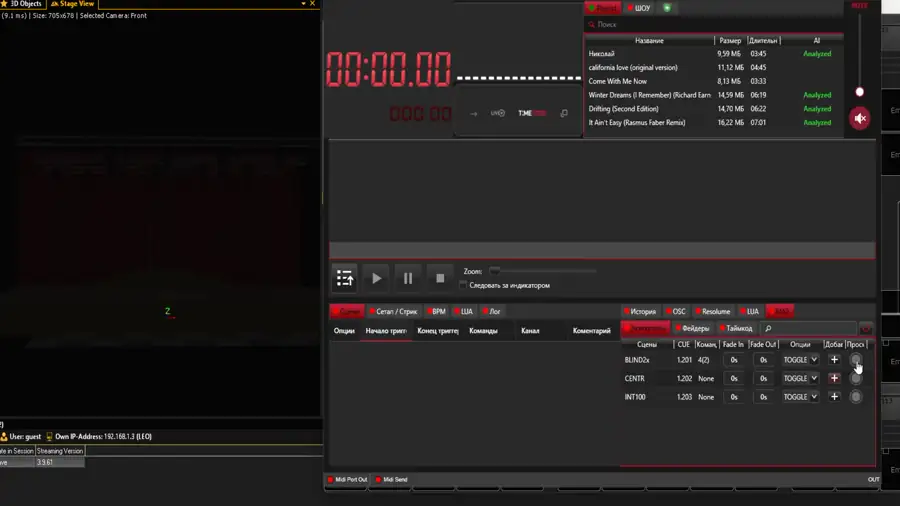Toggle the LIVE mode icon
Viewport: 900px width, 506px height.
point(498,113)
